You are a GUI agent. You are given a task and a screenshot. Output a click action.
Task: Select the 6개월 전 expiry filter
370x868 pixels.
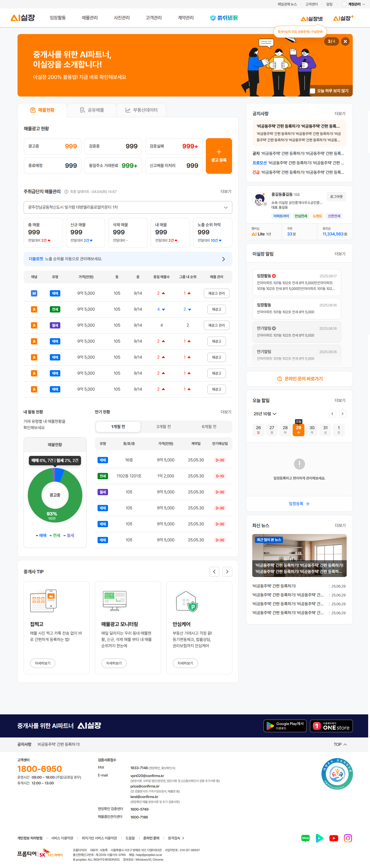[209, 427]
